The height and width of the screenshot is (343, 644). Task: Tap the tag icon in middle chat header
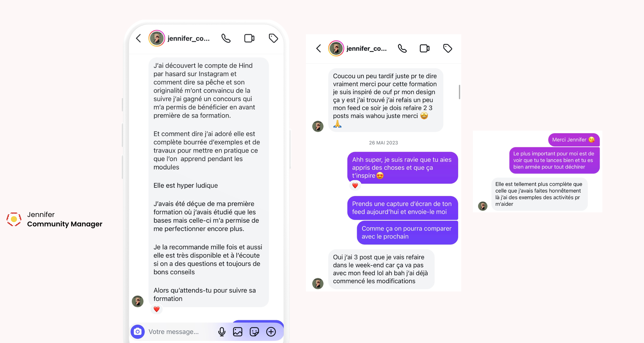click(448, 48)
